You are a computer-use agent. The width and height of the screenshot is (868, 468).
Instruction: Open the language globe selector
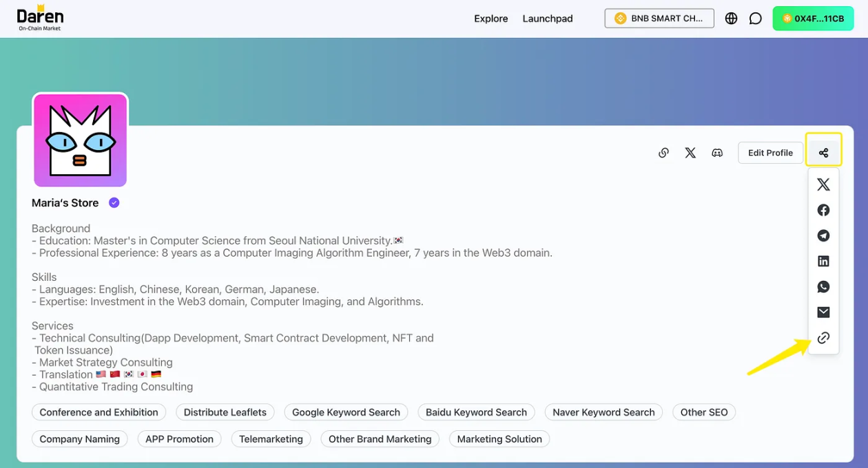[731, 19]
